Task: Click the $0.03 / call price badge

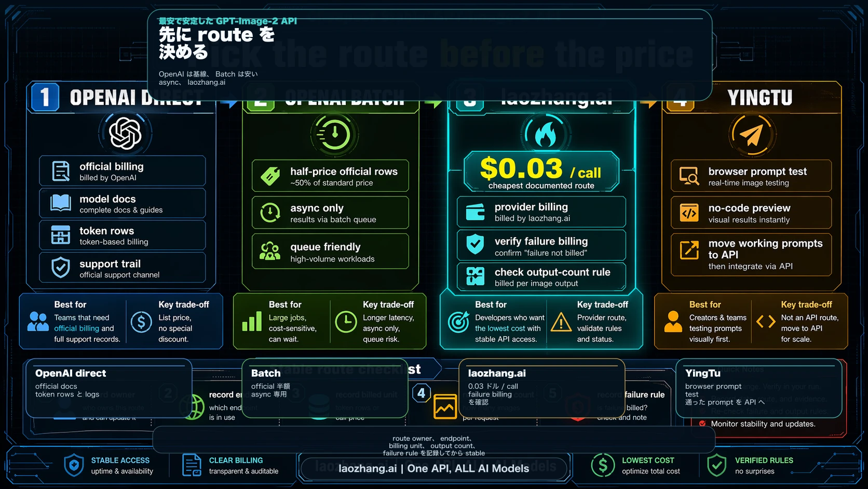Action: (x=541, y=171)
